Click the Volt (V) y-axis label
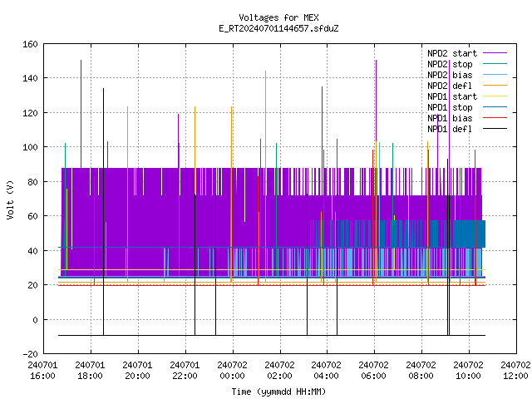532x399 pixels. [x=10, y=199]
